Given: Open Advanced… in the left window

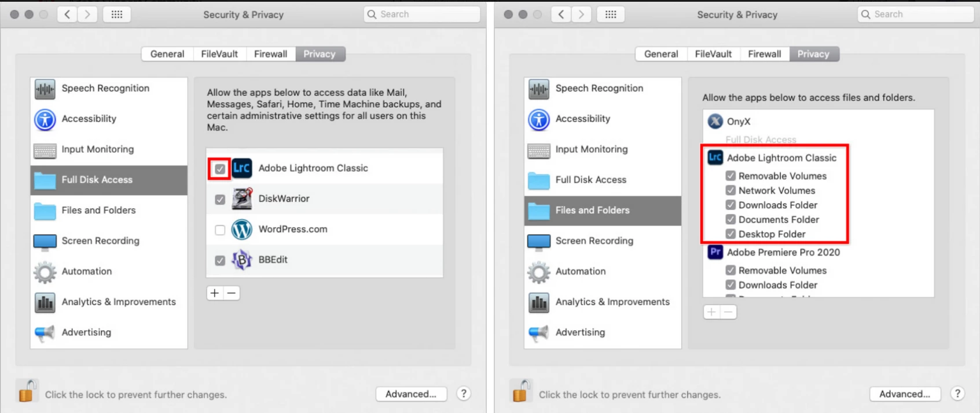Looking at the screenshot, I should click(411, 394).
